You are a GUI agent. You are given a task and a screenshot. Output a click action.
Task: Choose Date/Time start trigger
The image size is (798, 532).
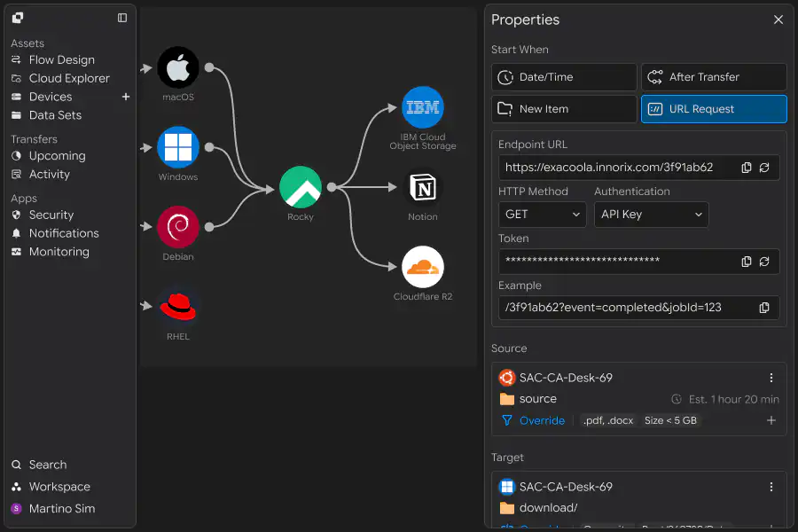pos(564,77)
